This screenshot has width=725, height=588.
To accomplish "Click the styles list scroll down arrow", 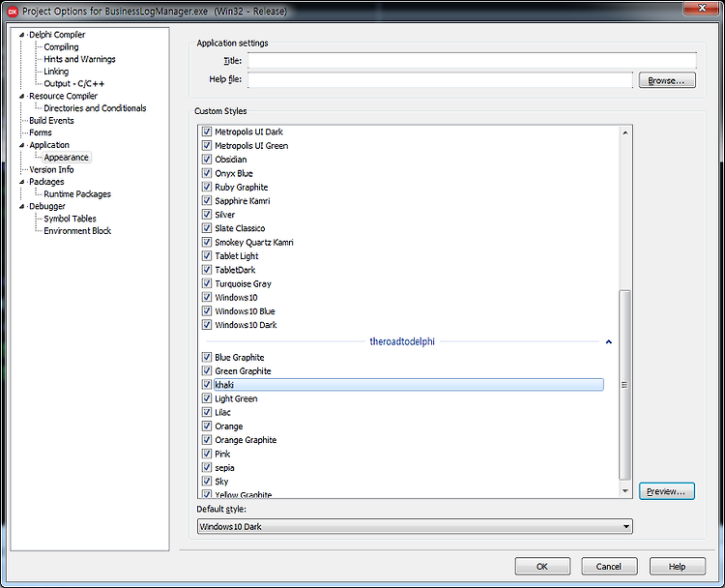I will 625,491.
